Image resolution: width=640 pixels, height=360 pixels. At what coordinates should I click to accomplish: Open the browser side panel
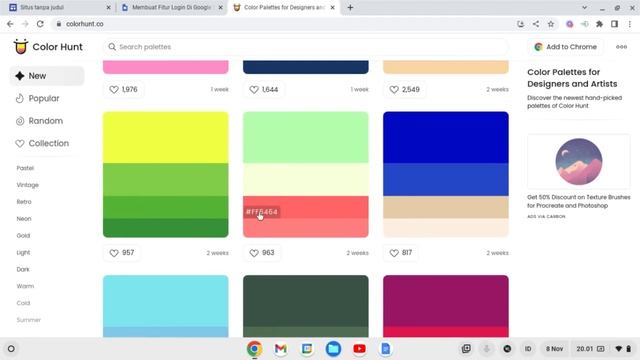click(x=614, y=24)
